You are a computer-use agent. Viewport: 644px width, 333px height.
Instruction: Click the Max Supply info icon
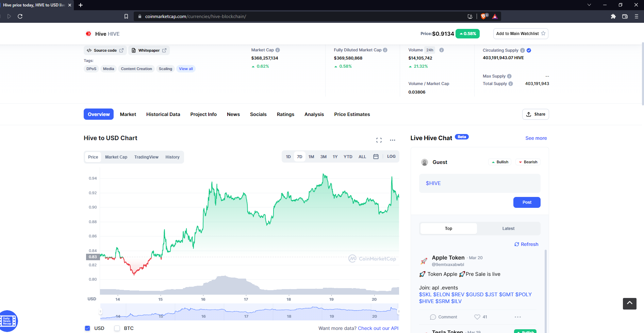point(509,76)
